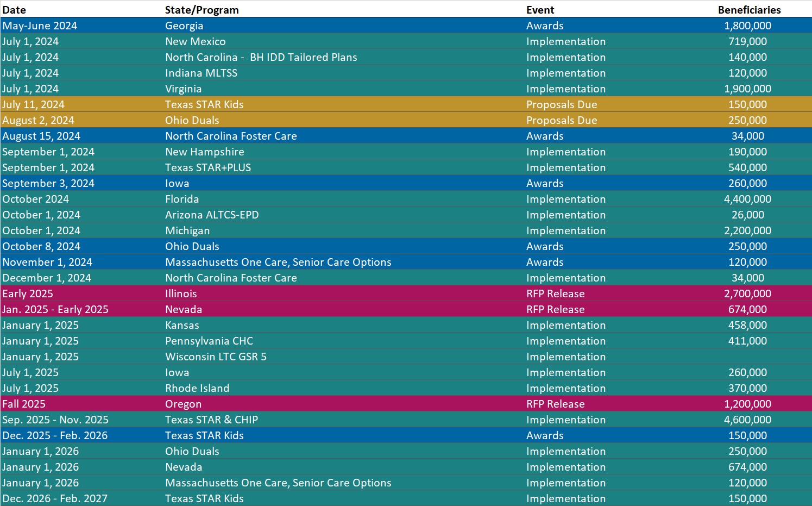Select the 'Georgia' program cell

(x=184, y=26)
